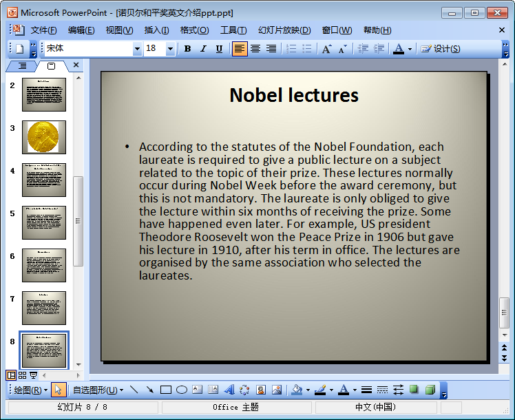The image size is (515, 420).
Task: Select the Rectangle drawing tool
Action: click(x=165, y=390)
